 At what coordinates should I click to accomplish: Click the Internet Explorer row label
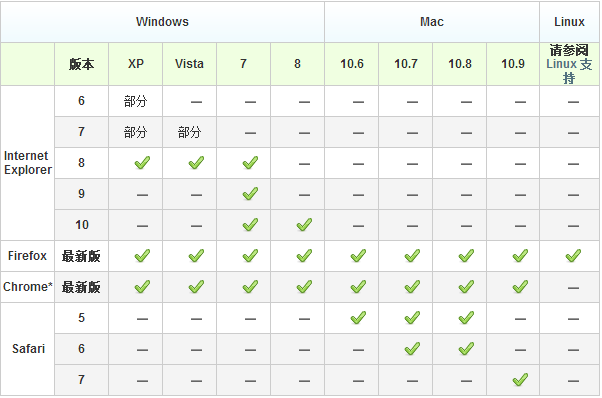[28, 163]
